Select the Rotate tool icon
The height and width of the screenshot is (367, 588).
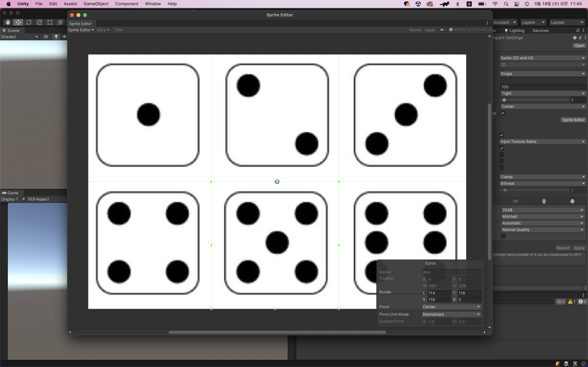coord(29,22)
